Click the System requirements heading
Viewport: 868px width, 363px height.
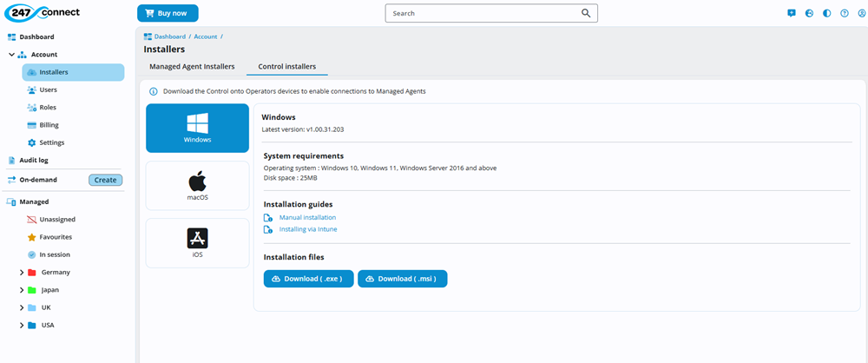coord(303,155)
